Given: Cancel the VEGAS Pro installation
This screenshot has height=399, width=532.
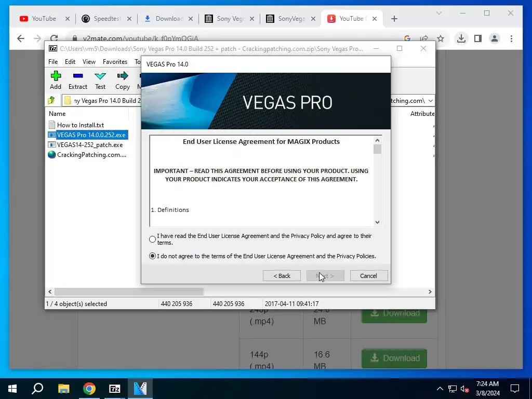Looking at the screenshot, I should [x=368, y=276].
